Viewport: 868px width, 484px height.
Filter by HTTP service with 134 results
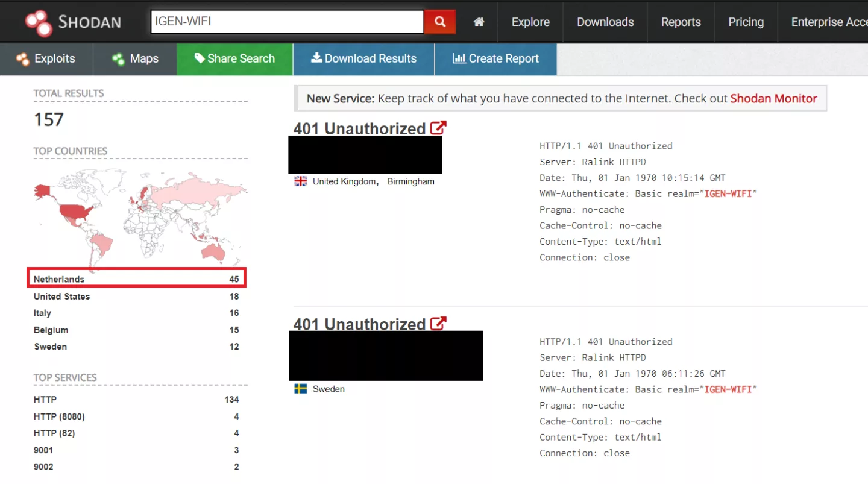point(136,399)
